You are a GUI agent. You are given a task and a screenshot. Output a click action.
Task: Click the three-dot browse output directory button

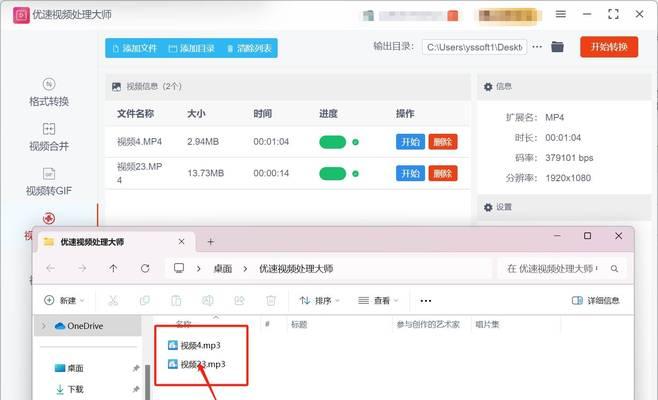pos(537,47)
